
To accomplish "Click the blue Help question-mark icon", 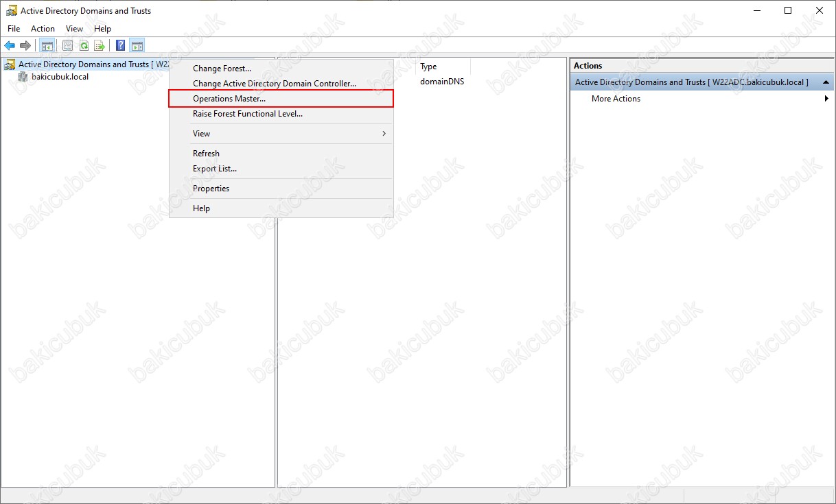I will tap(121, 46).
